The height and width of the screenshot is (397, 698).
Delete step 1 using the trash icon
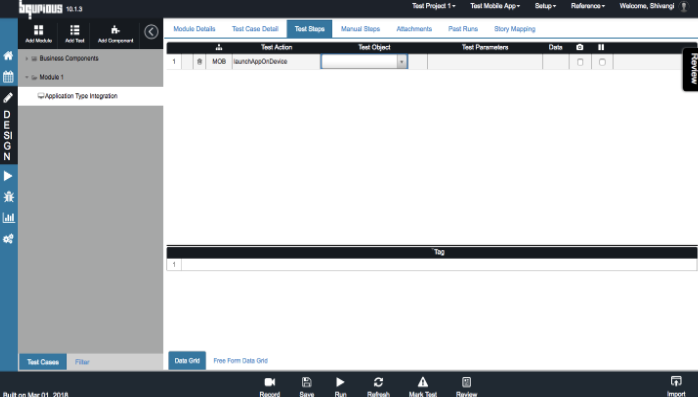tap(199, 62)
